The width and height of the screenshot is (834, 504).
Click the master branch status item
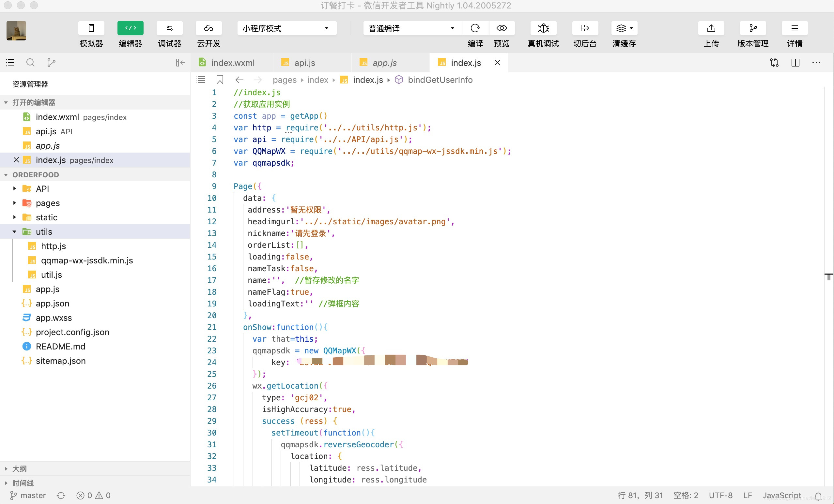[28, 496]
